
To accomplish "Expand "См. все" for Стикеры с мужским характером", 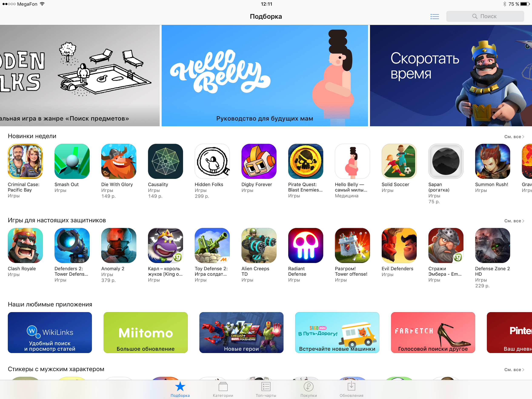I will 514,370.
